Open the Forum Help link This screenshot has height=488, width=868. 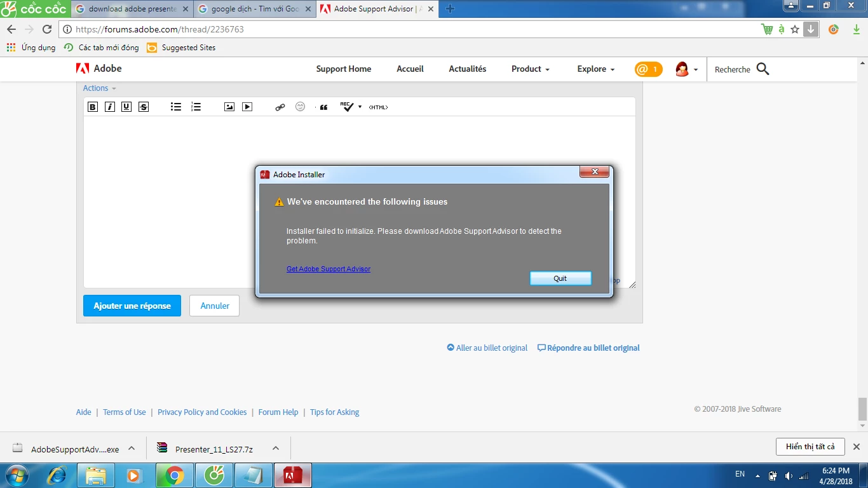pyautogui.click(x=278, y=412)
